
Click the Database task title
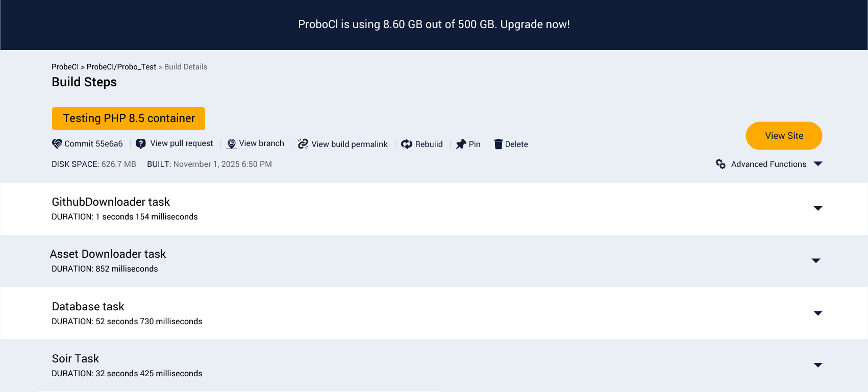point(88,306)
